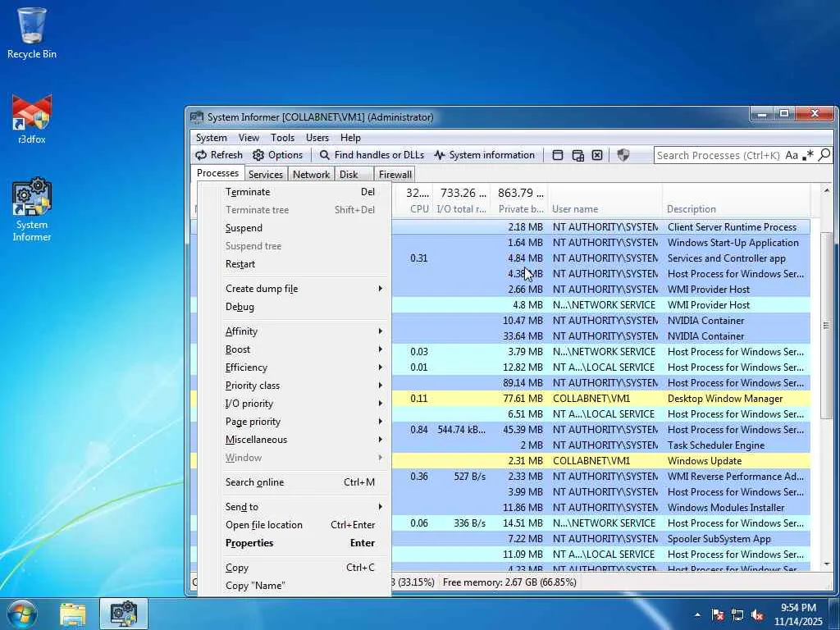
Task: Expand the Create dump file submenu
Action: (294, 288)
